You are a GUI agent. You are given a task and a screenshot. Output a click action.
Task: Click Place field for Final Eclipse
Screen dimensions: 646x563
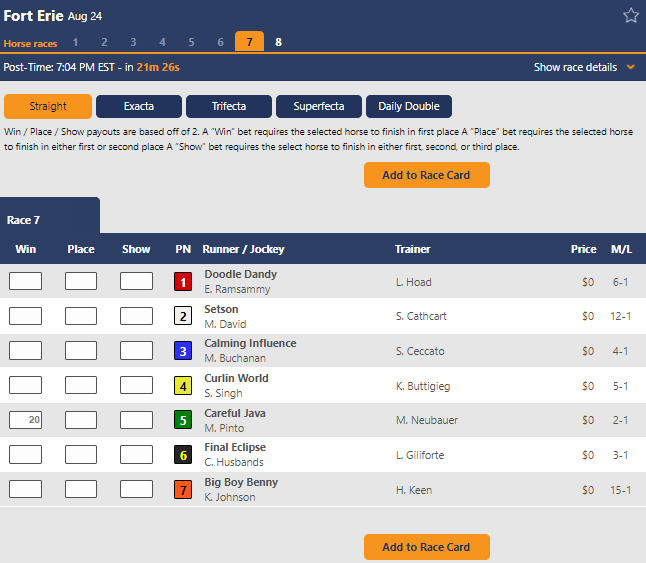81,455
